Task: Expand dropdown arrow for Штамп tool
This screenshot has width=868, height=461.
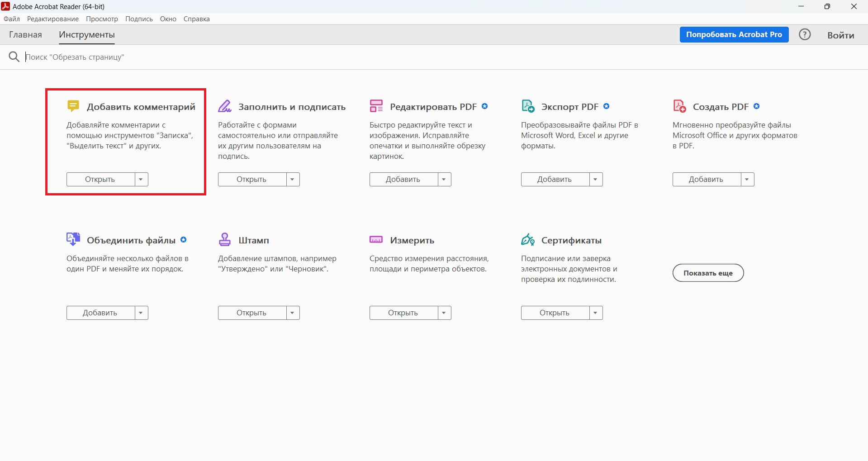Action: 293,313
